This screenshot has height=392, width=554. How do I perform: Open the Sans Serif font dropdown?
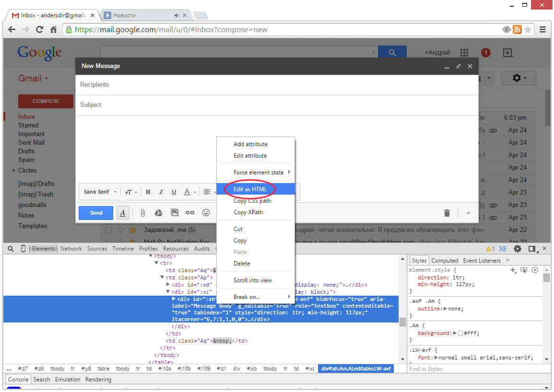(x=100, y=192)
